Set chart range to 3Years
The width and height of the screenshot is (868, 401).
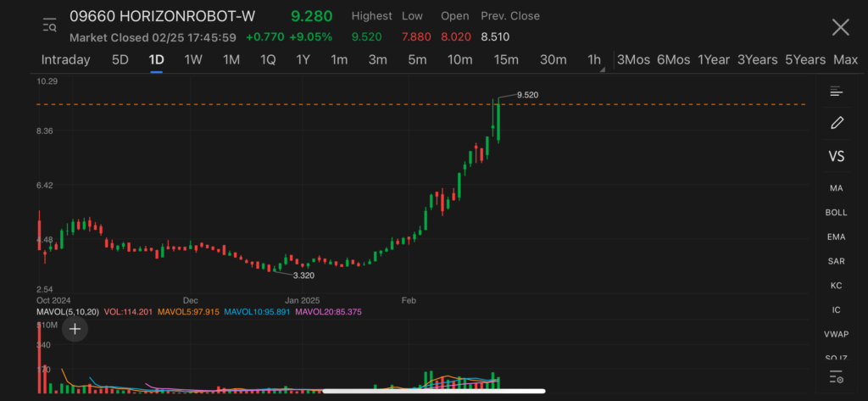point(757,60)
